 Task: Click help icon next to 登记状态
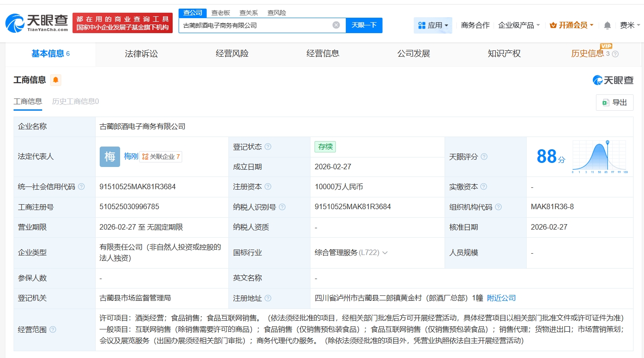(x=268, y=147)
